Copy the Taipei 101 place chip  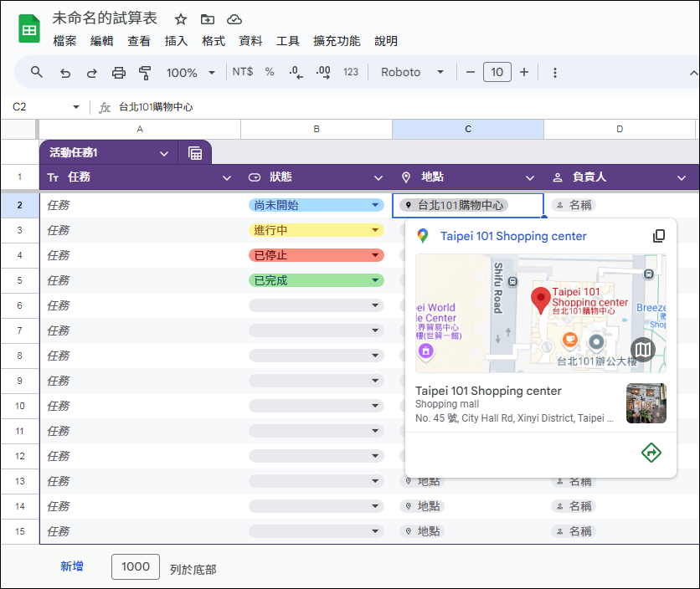point(659,236)
